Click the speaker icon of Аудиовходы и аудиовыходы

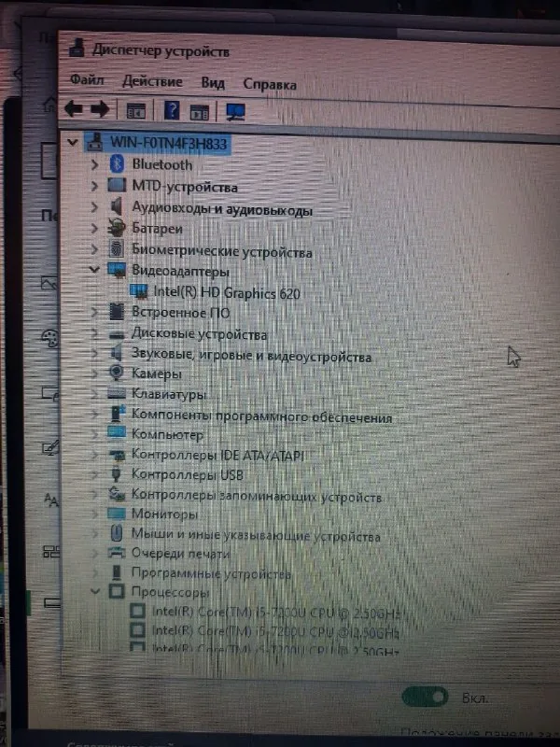click(116, 206)
